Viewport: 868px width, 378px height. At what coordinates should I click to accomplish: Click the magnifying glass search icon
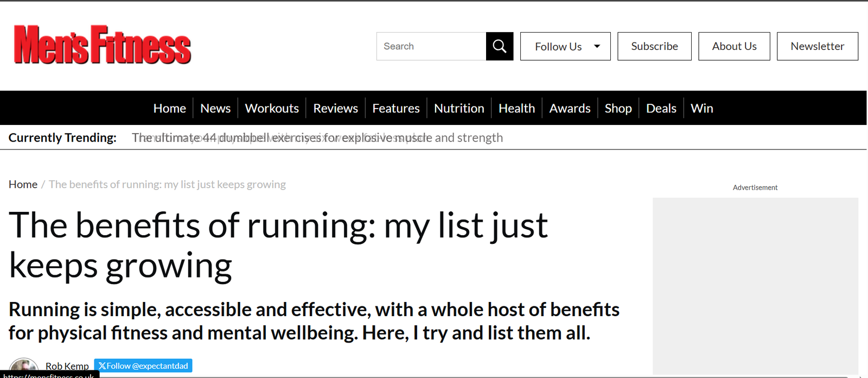point(499,46)
